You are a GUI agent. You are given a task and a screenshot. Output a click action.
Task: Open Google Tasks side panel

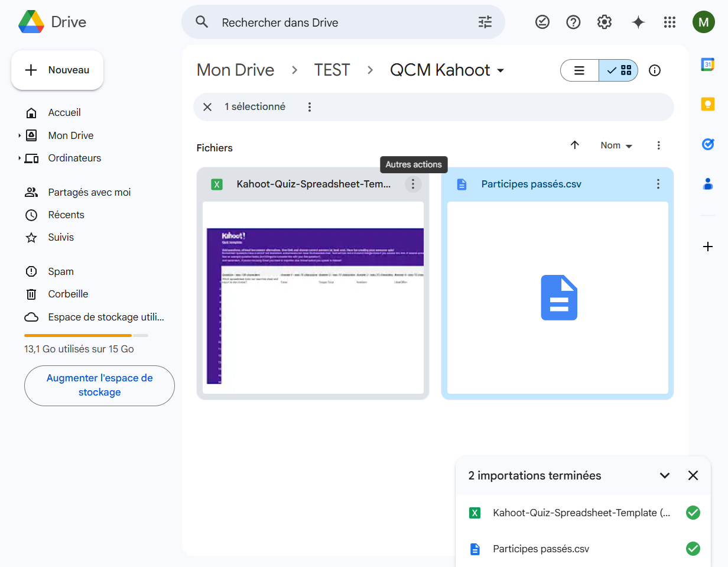708,144
